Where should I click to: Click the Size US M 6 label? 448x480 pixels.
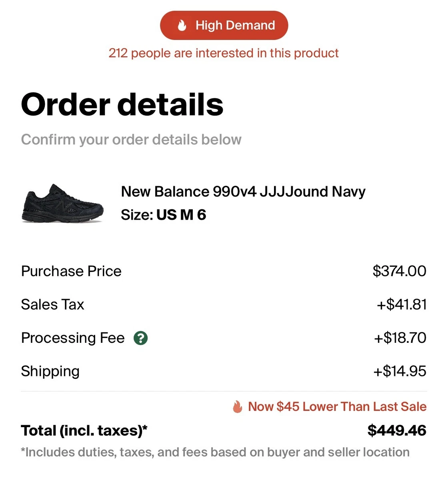[x=164, y=215]
